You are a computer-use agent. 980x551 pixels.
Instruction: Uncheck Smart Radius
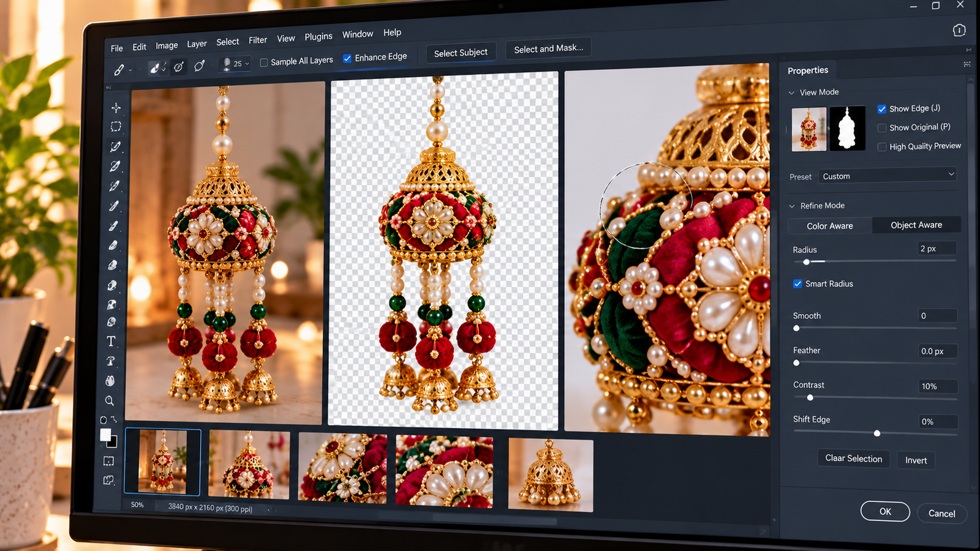click(797, 283)
